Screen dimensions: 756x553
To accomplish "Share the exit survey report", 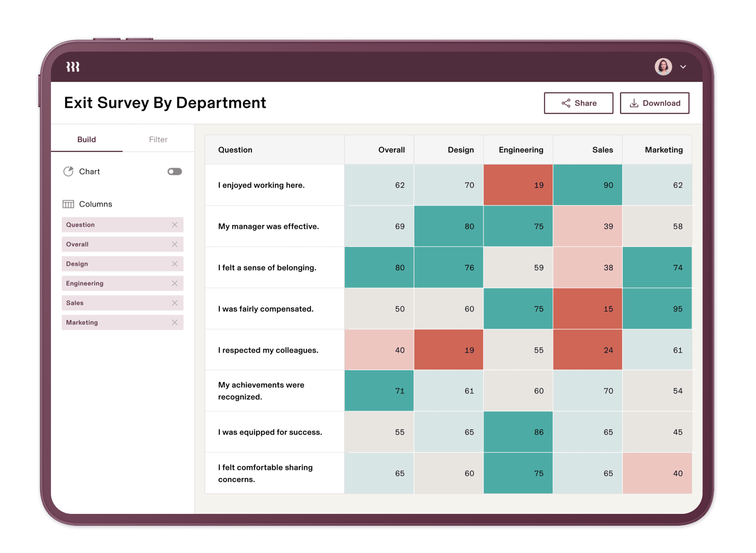I will [x=578, y=103].
